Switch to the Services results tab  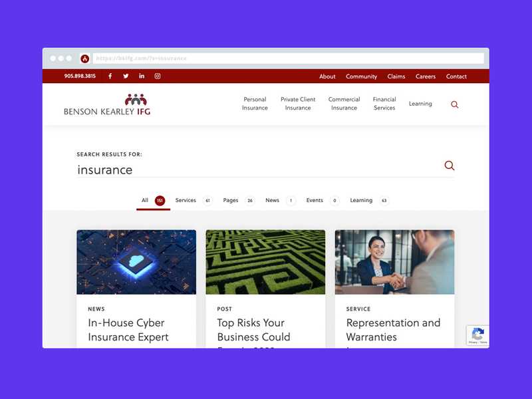pyautogui.click(x=193, y=200)
